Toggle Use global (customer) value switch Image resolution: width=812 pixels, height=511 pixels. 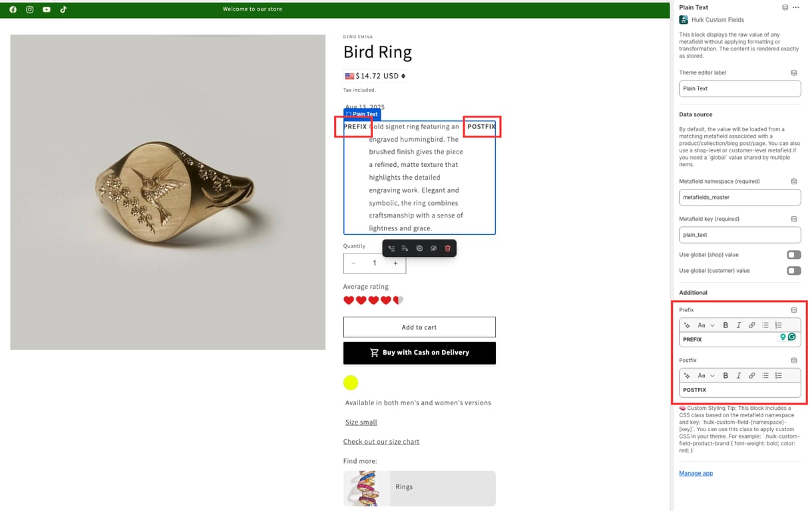(793, 271)
